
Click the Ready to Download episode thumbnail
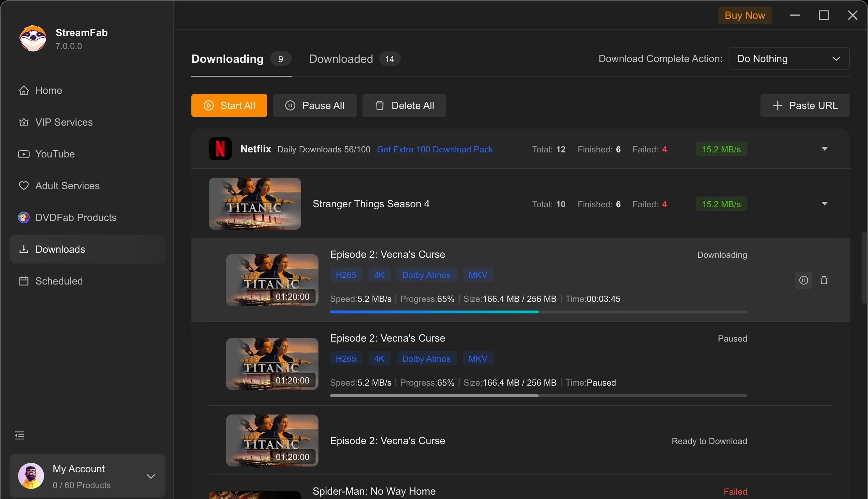[x=272, y=441]
